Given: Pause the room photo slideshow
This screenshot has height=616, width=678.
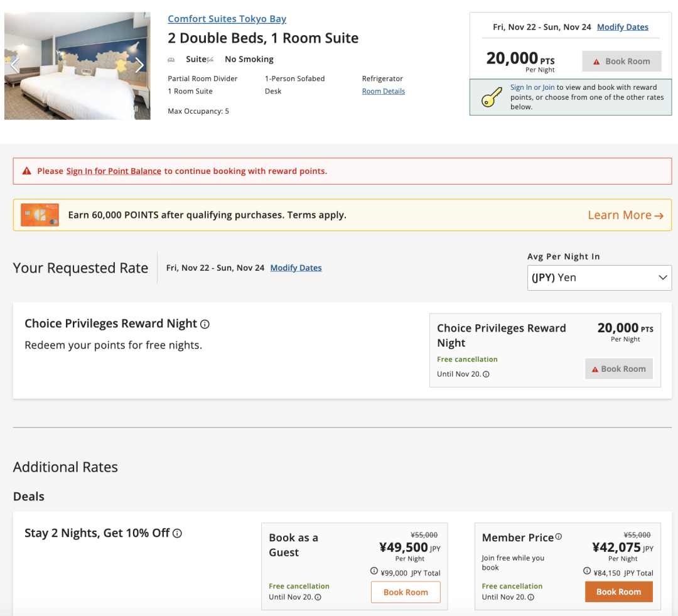Looking at the screenshot, I should [134, 108].
